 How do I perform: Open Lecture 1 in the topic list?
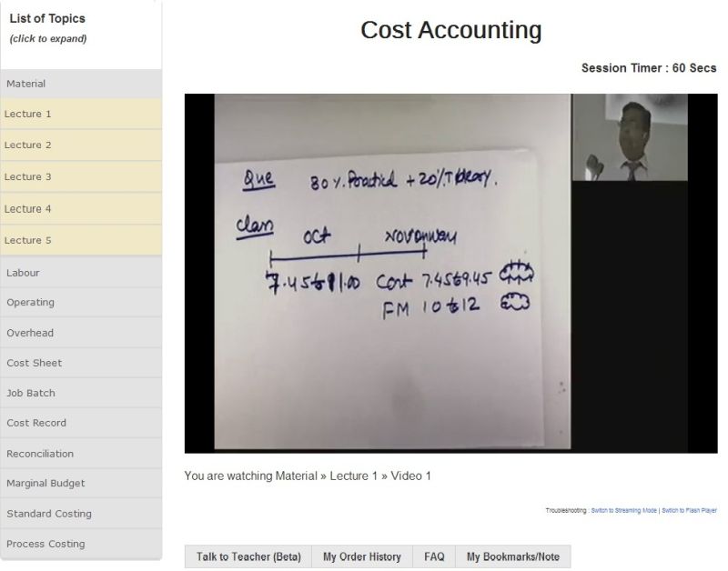[81, 114]
